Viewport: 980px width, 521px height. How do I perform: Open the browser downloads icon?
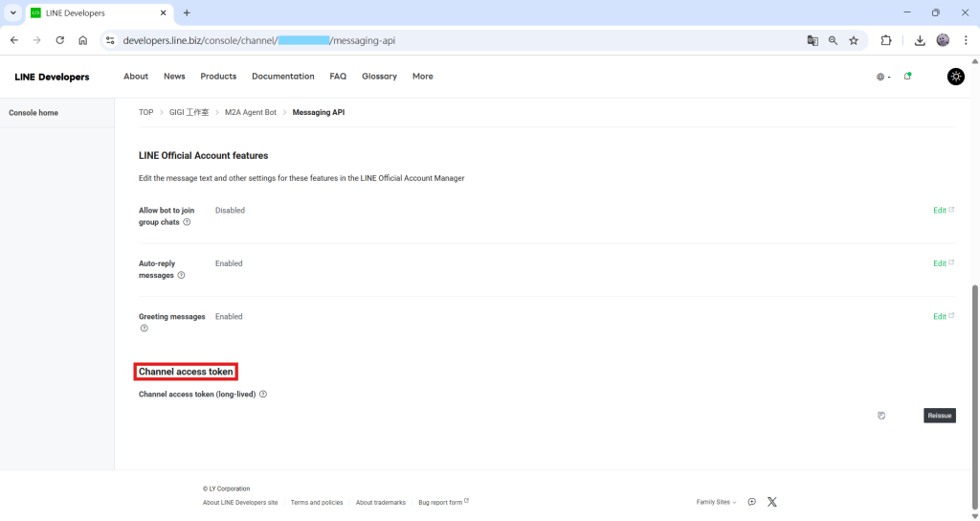click(x=920, y=40)
